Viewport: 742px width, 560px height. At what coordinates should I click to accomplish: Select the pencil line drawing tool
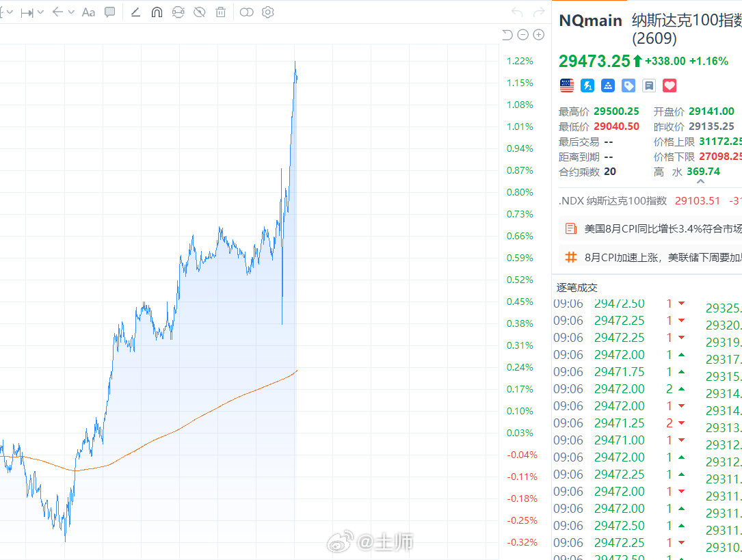pos(135,12)
